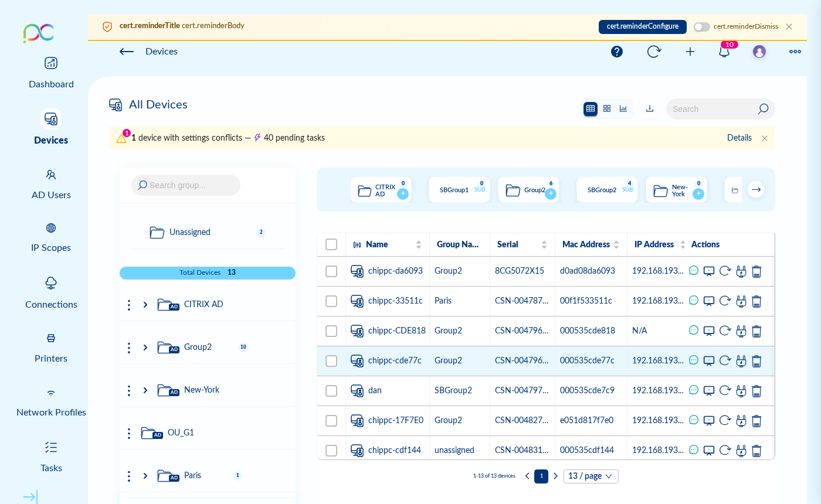
Task: Open the notifications bell
Action: [724, 52]
